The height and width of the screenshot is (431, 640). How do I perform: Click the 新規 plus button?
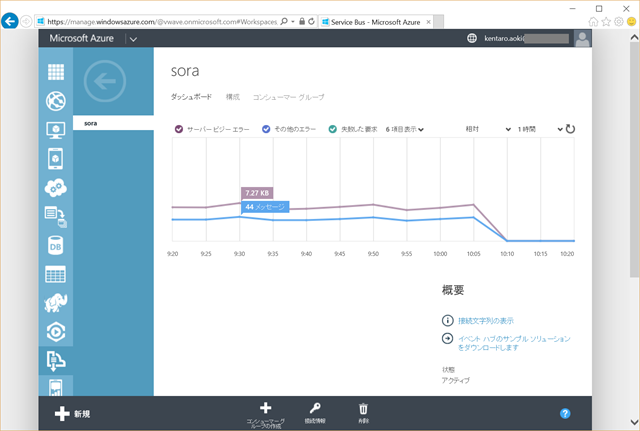(72, 413)
